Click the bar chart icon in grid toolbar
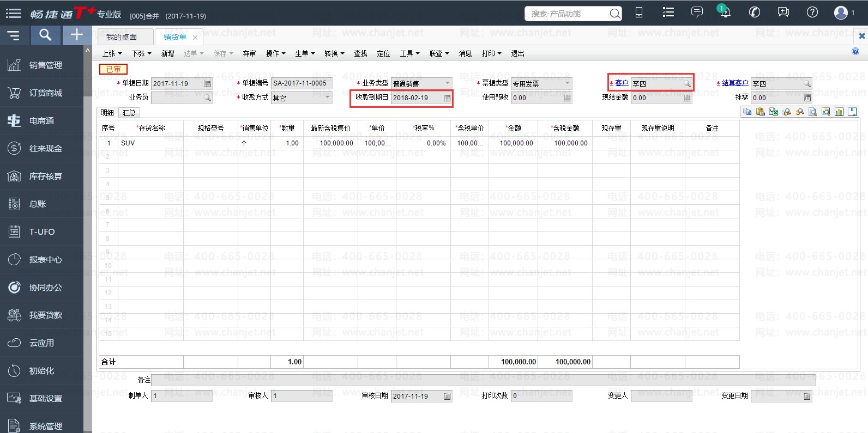The height and width of the screenshot is (433, 868). [839, 112]
